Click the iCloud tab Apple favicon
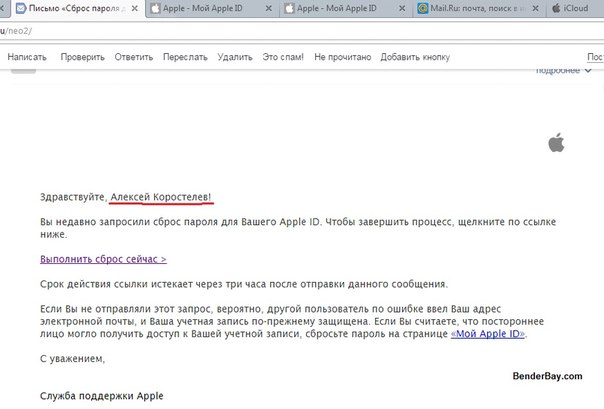This screenshot has width=604, height=409. click(556, 9)
